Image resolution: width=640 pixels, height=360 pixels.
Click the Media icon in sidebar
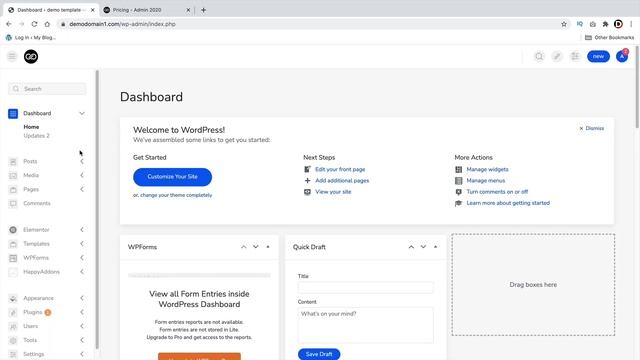click(13, 176)
